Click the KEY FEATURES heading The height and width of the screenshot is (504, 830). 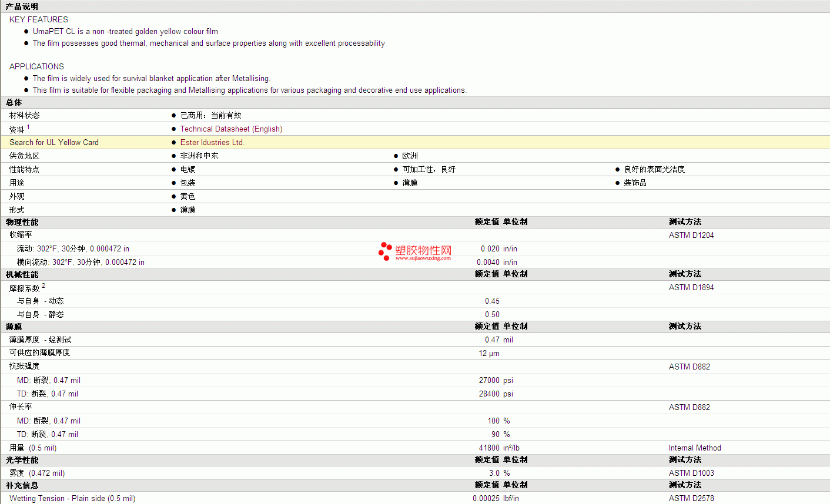(x=39, y=19)
